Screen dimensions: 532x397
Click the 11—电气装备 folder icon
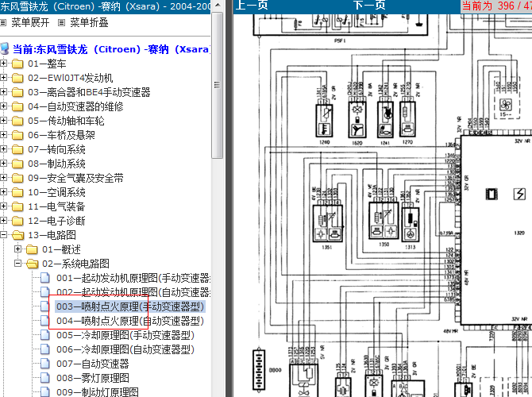coord(17,206)
